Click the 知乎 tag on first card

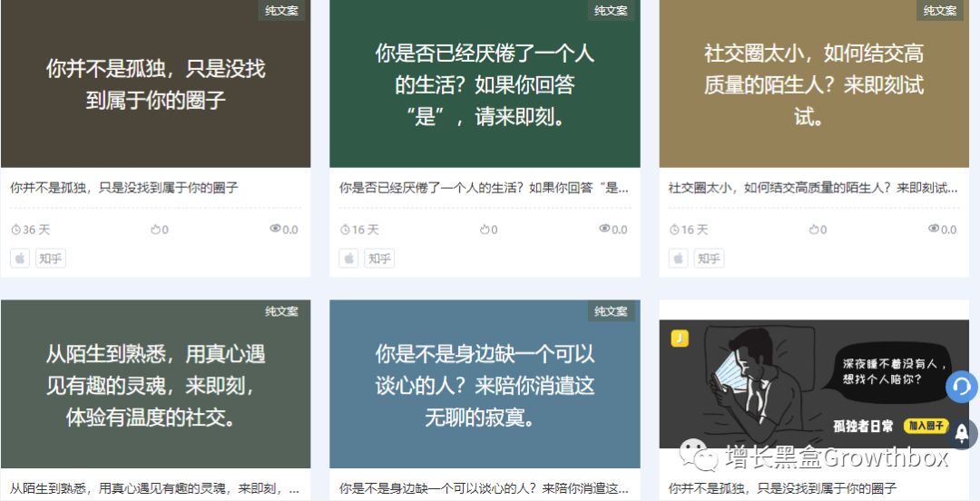click(x=51, y=259)
